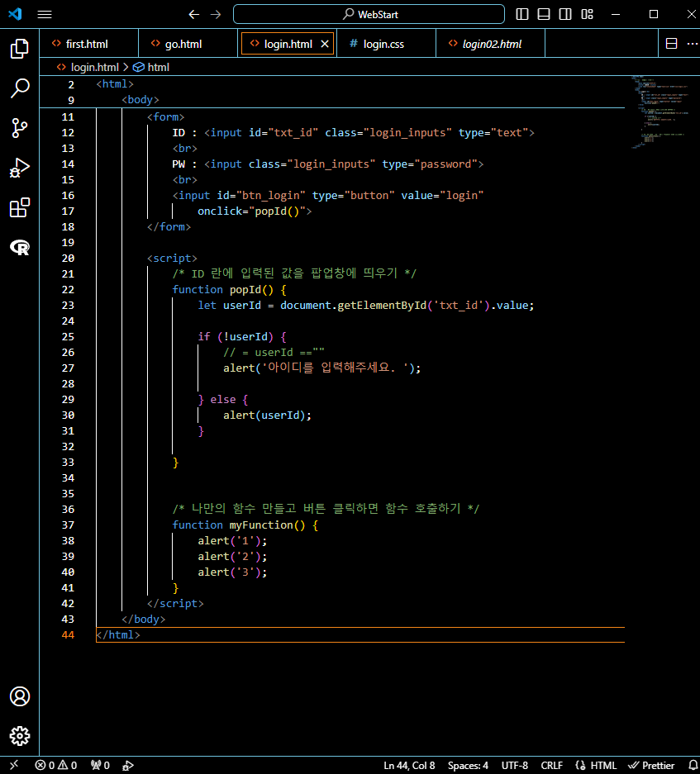Click the VS Code logo icon
Viewport: 700px width, 774px height.
pos(16,14)
